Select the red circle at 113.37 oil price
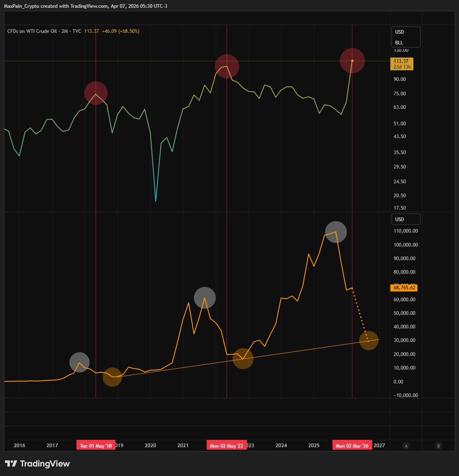 point(352,61)
